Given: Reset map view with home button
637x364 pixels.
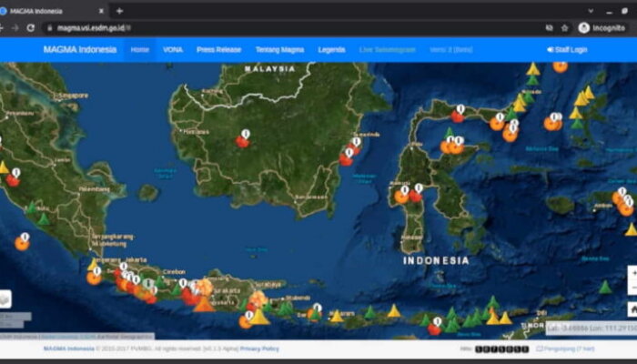Looking at the screenshot, I should click(x=633, y=309).
